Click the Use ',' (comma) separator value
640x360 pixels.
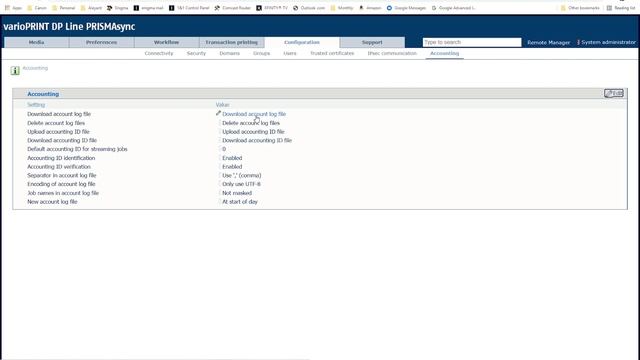pos(242,176)
